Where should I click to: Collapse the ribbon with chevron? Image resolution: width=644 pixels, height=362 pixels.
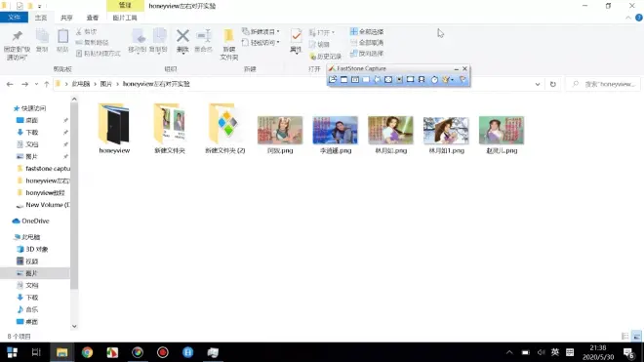click(628, 18)
